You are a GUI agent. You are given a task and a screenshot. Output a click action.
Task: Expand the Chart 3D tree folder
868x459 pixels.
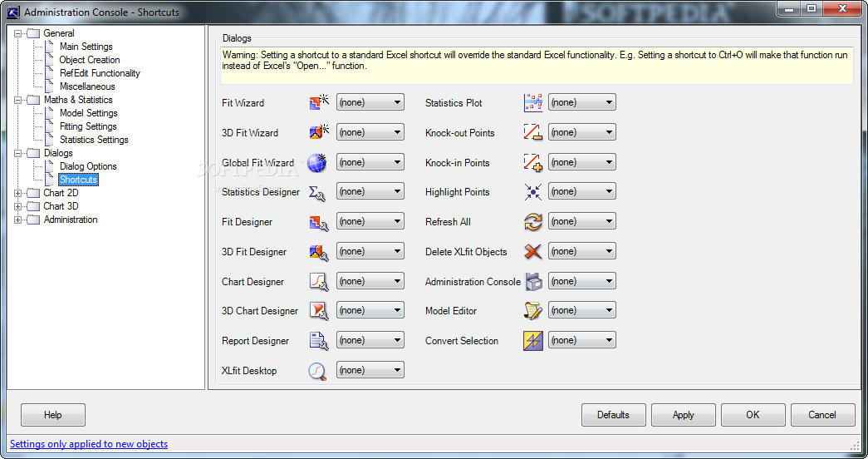(17, 206)
